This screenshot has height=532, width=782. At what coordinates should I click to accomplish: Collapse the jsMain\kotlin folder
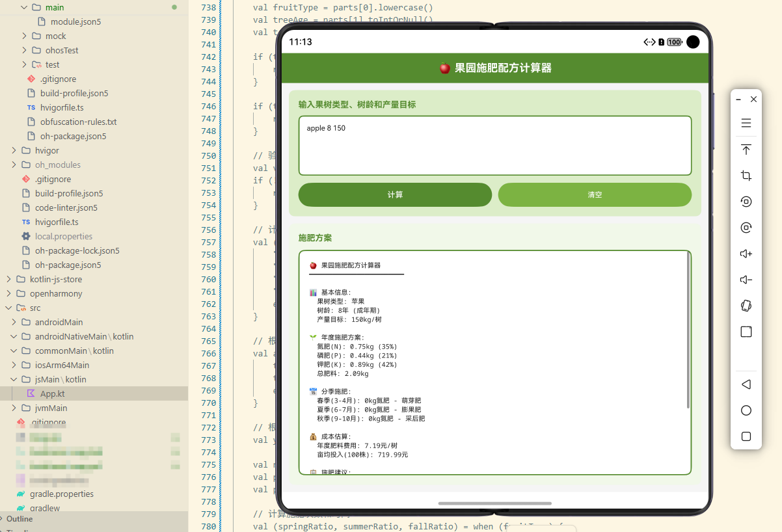tap(14, 379)
